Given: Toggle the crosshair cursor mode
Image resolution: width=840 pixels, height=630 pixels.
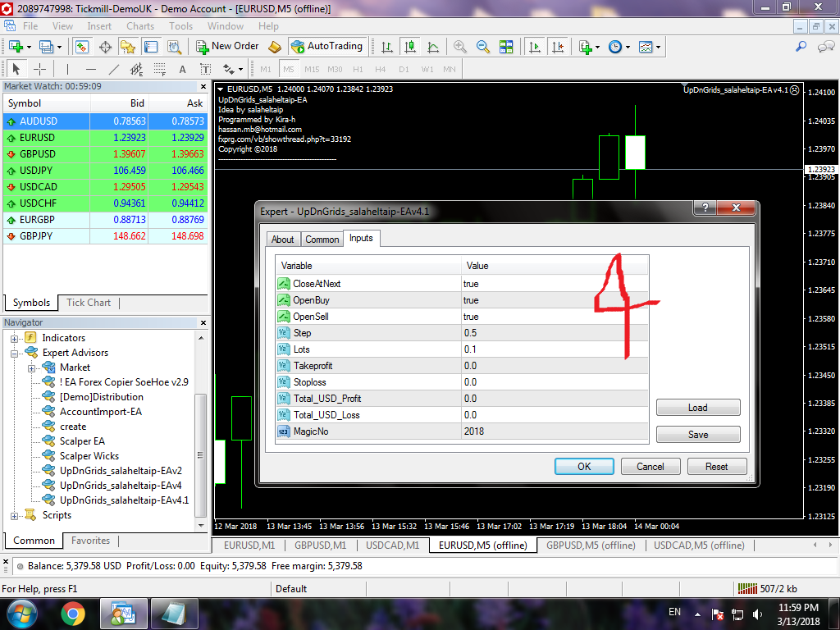Looking at the screenshot, I should click(x=39, y=69).
